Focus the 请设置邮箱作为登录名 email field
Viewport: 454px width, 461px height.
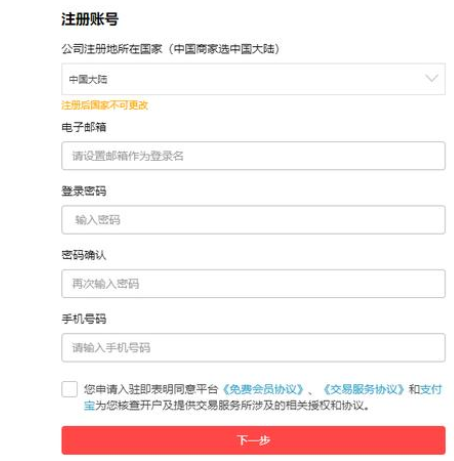(253, 156)
